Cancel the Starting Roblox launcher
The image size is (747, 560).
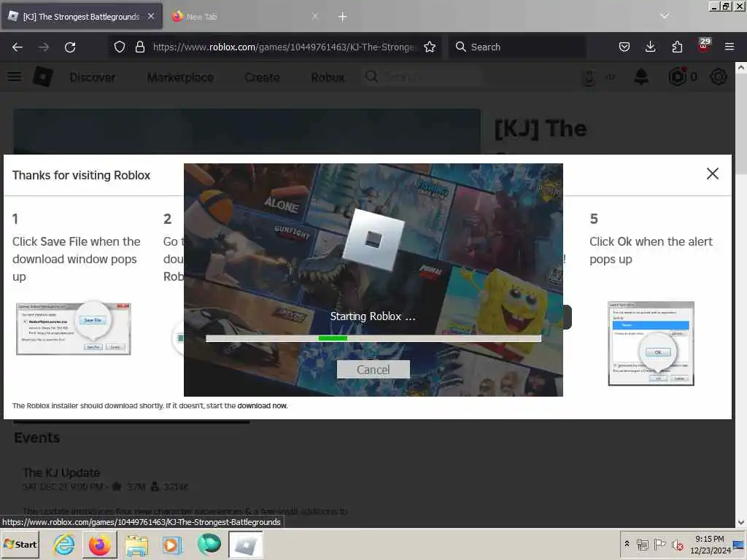coord(373,370)
